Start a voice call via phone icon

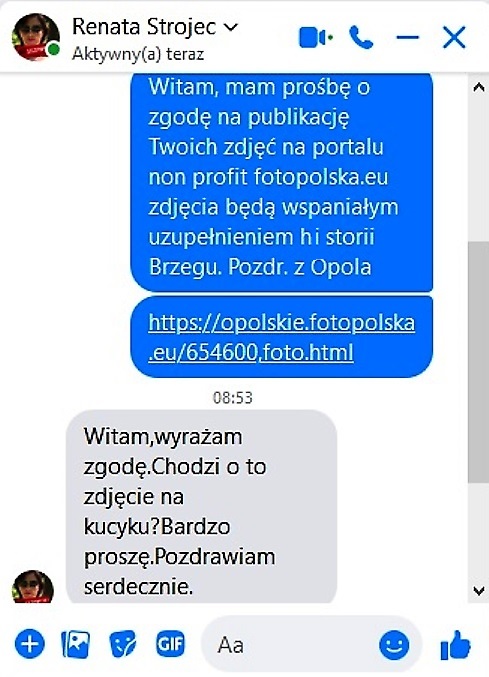pos(361,38)
